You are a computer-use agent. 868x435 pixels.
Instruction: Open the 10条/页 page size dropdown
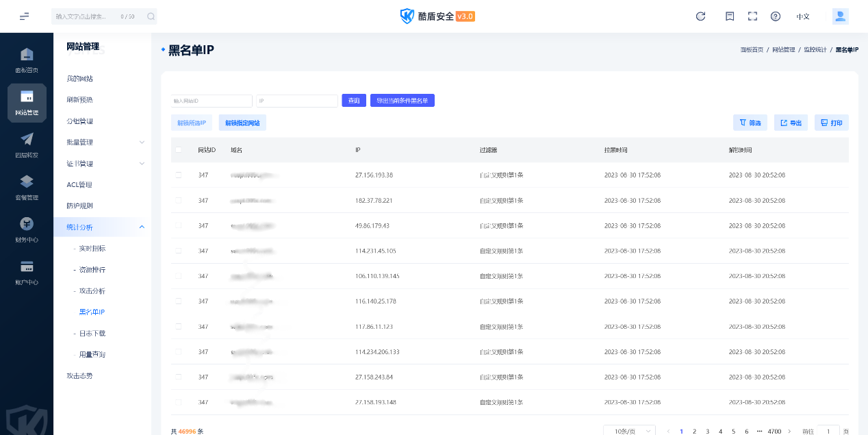[x=629, y=432]
